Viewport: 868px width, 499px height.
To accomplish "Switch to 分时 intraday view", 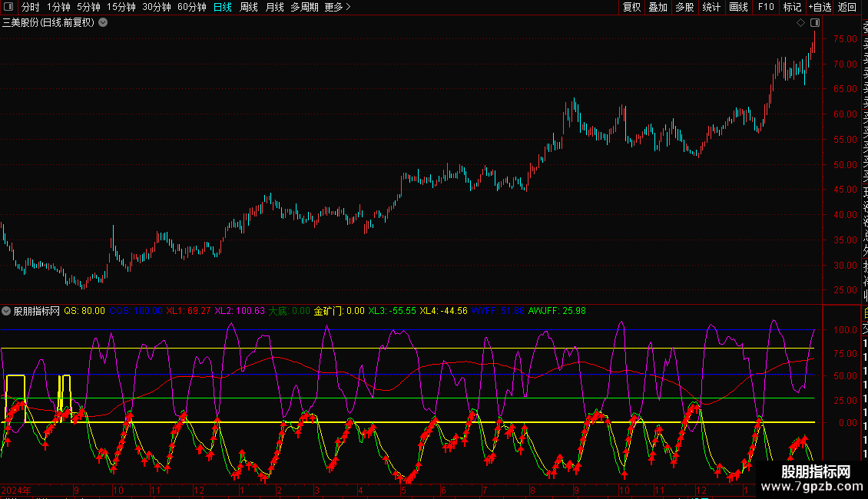I will [31, 7].
